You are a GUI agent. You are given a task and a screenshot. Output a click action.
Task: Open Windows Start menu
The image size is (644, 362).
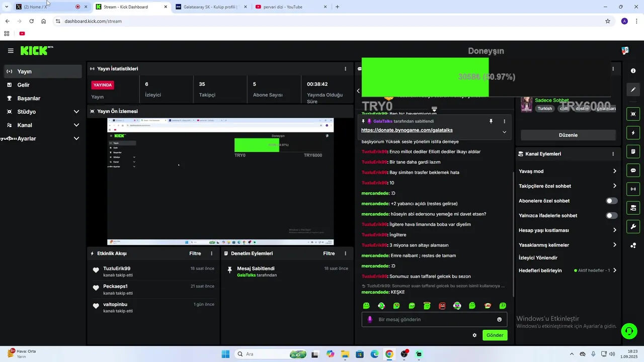coord(225,354)
